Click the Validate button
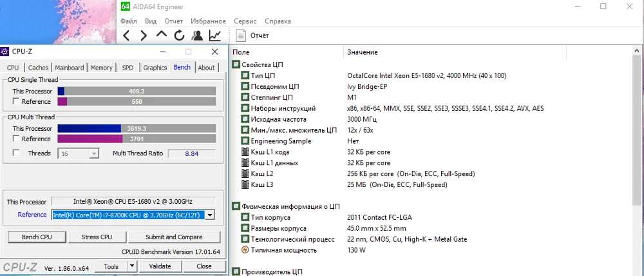This screenshot has height=276, width=644. click(x=160, y=266)
